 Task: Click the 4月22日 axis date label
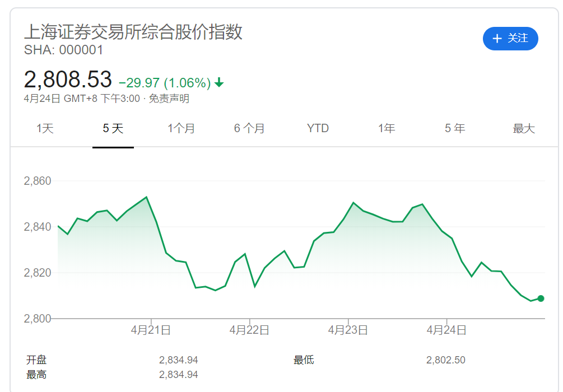[x=249, y=330]
